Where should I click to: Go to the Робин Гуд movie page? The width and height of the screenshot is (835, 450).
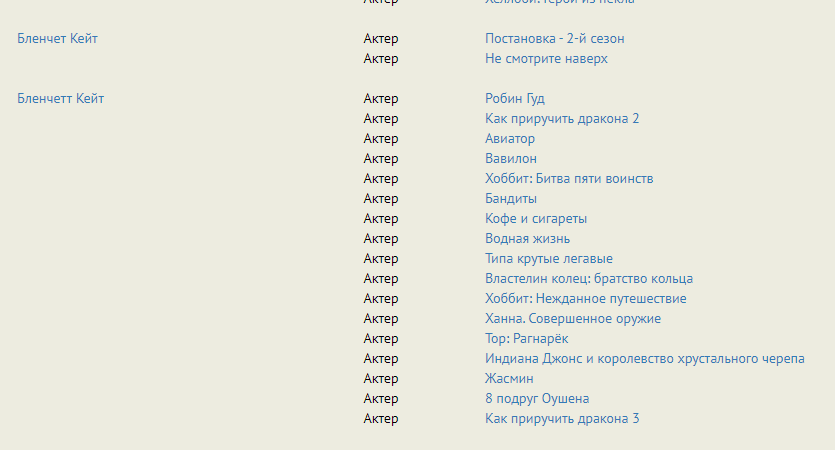click(x=515, y=99)
